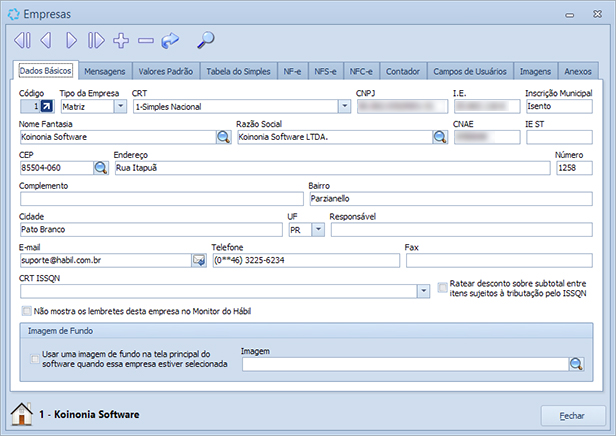Toggle Não mostra os lembretes checkbox
Screen dimensions: 616x436
[x=26, y=311]
